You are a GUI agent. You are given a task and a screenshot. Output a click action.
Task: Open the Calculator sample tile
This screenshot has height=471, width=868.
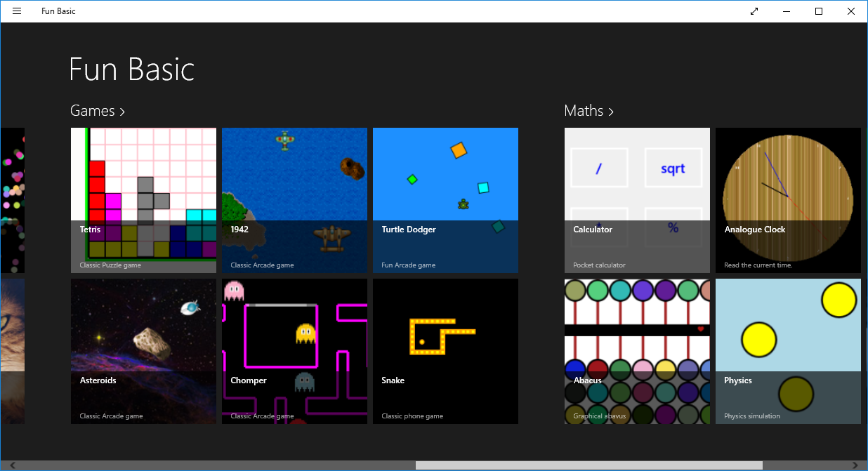pyautogui.click(x=637, y=200)
